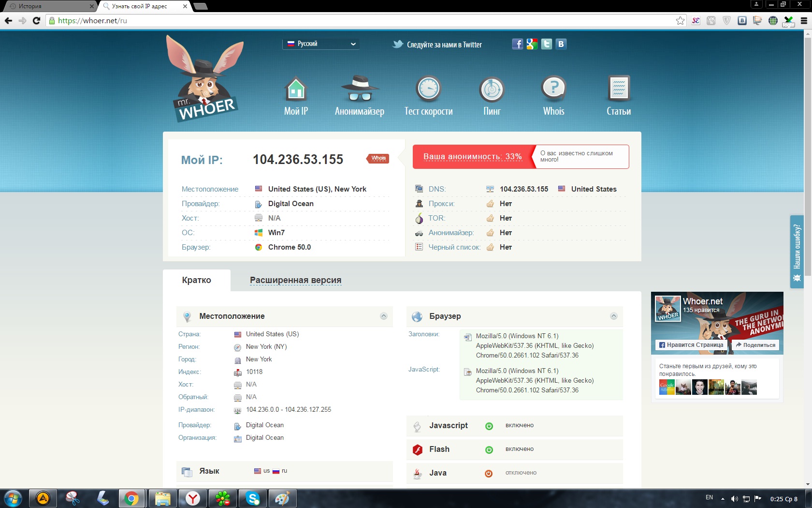
Task: Click the taskbar clock 0:25
Action: click(x=784, y=499)
